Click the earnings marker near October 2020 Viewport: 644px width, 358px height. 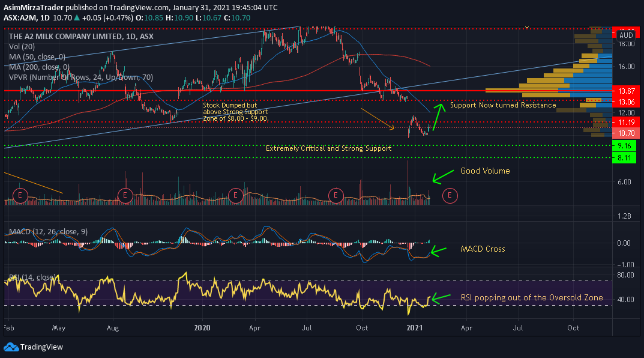(336, 195)
